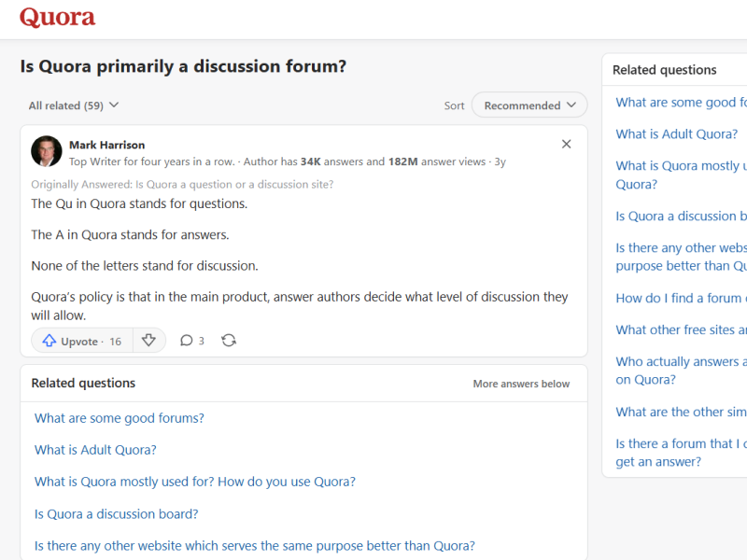Open 'What is Quora mostly used for?' link
Screen dimensions: 747x560
[195, 482]
